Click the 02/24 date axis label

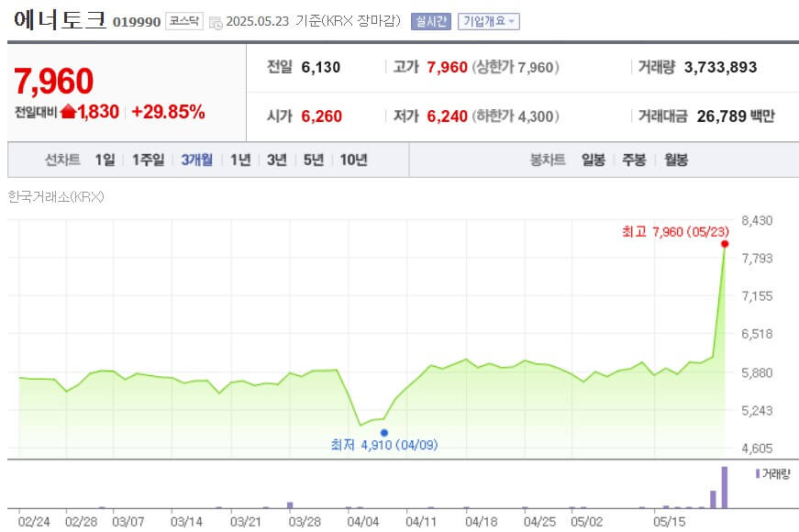pos(34,522)
